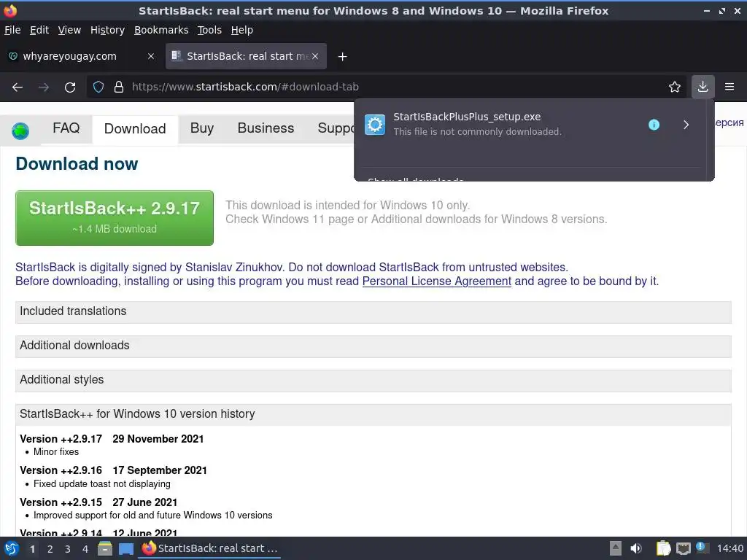The image size is (747, 560).
Task: Expand the download options chevron arrow
Action: click(x=686, y=125)
